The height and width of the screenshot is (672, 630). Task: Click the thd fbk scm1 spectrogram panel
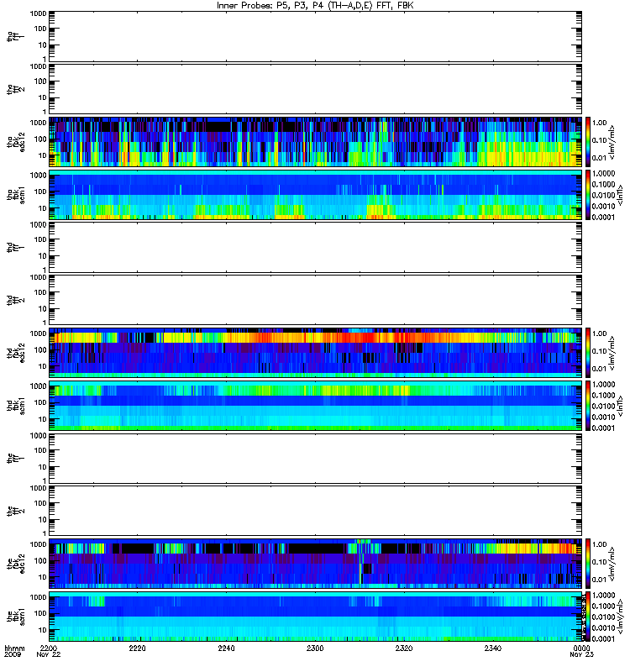316,405
